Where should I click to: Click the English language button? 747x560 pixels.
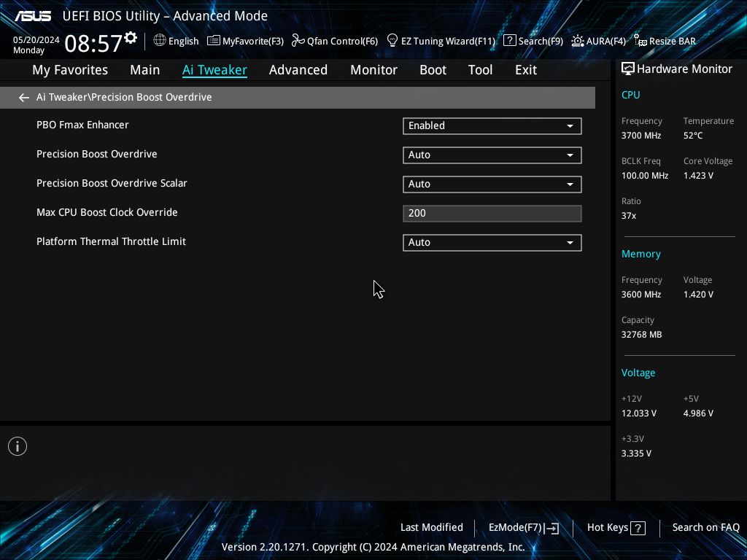coord(183,41)
